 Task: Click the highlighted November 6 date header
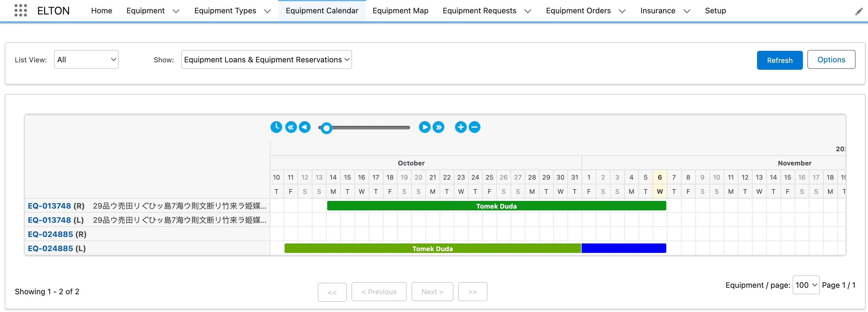(x=659, y=177)
